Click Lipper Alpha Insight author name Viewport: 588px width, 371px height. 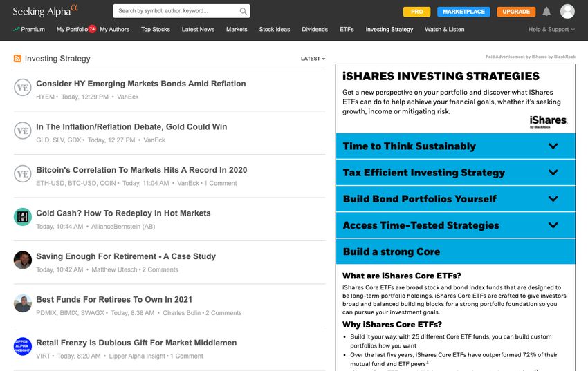pos(137,356)
